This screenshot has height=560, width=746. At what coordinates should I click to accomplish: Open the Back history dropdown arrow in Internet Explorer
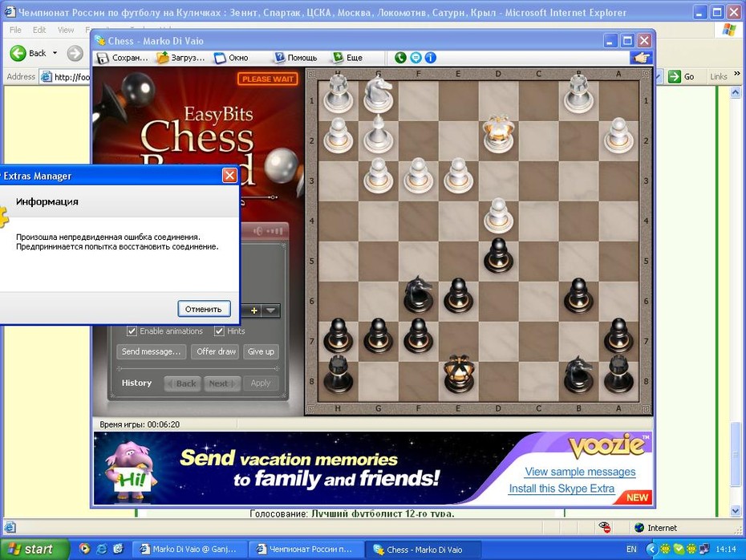[55, 53]
